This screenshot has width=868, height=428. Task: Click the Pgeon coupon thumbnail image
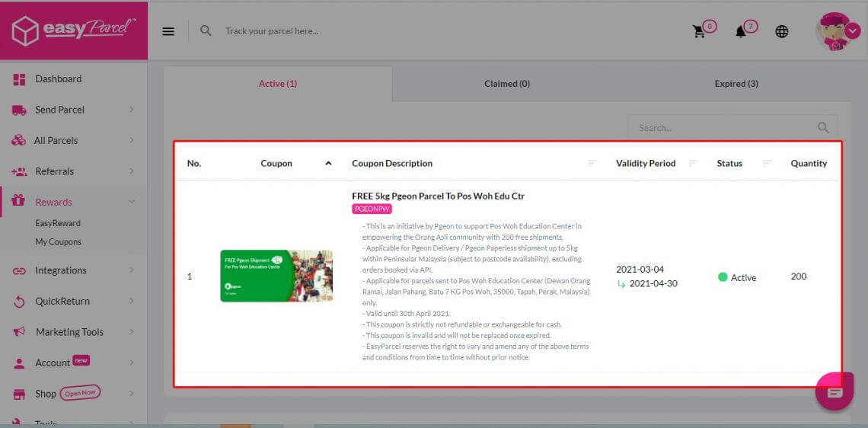coord(276,276)
